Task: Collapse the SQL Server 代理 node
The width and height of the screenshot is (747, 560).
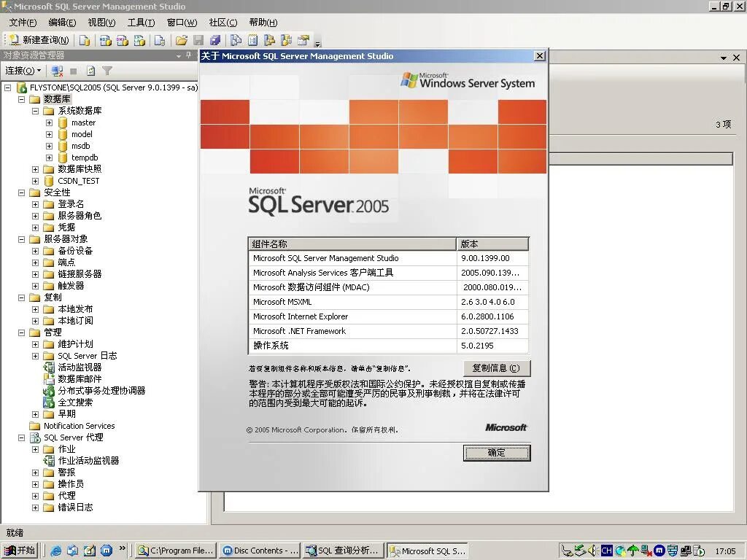Action: (x=23, y=437)
